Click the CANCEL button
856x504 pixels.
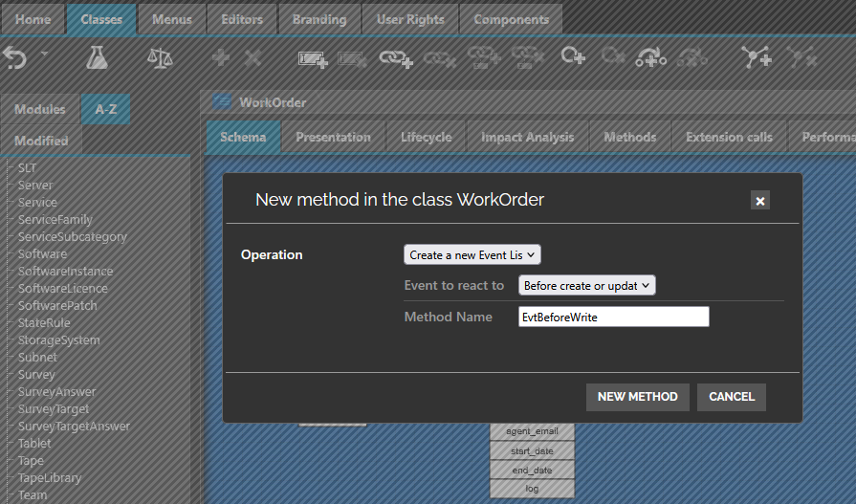732,397
